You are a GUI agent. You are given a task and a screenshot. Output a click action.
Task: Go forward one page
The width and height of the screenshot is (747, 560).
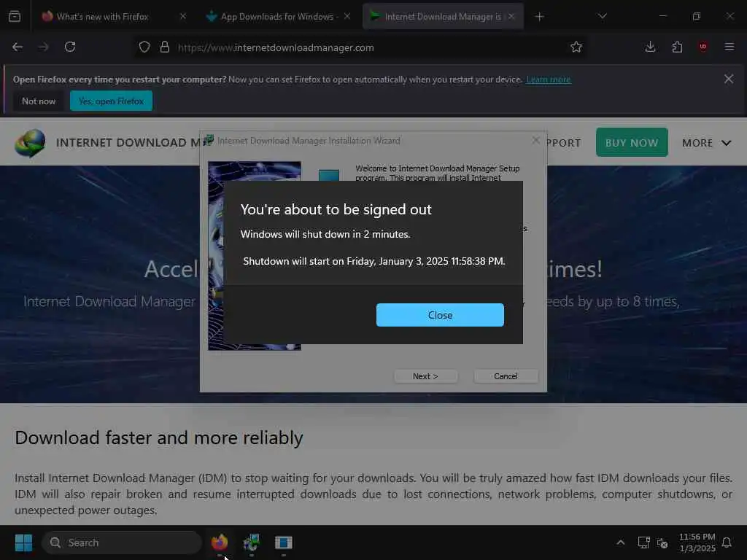pos(43,47)
